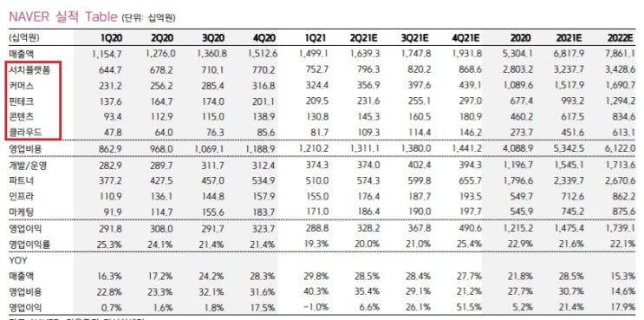This screenshot has width=644, height=320.
Task: Click the NAVER 실적 Table title
Action: click(x=62, y=16)
